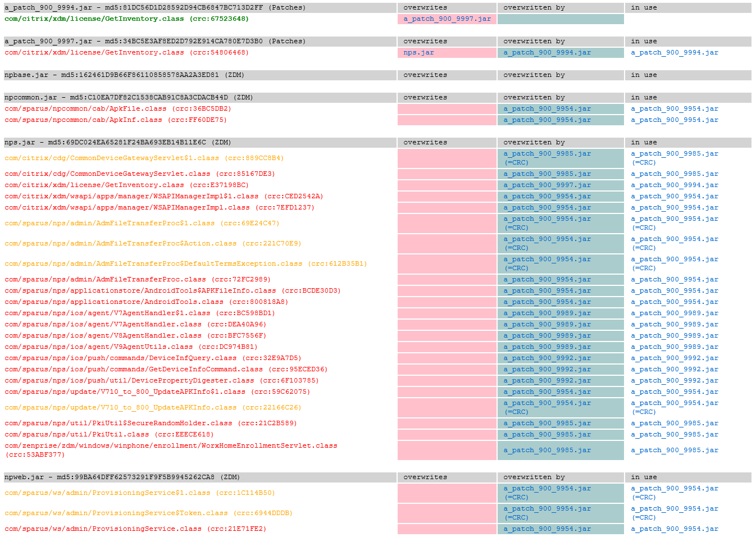This screenshot has width=756, height=537.
Task: Open in-use a_patch_900_9985.jar for CommonDeviceGatewayServlet.class crc:85167DE3
Action: (675, 174)
